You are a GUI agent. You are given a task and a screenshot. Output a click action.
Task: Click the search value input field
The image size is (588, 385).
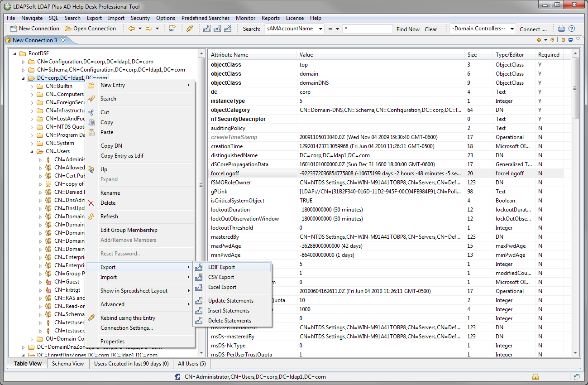[x=367, y=29]
